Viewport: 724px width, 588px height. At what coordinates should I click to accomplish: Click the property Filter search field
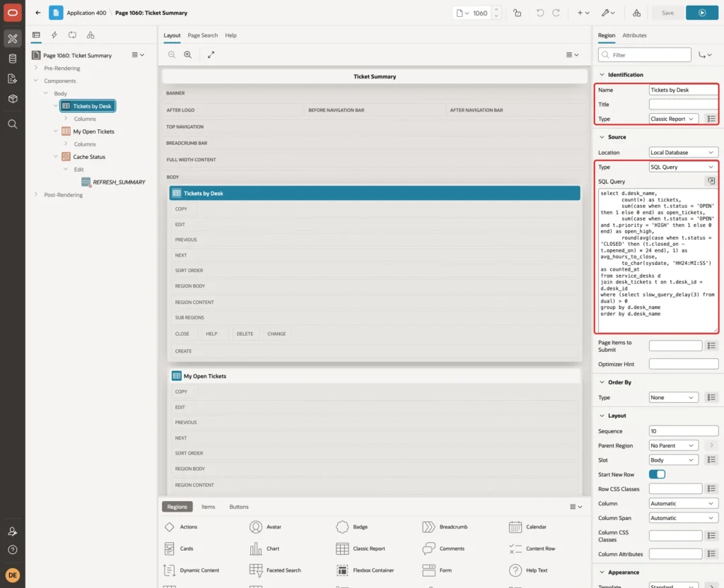tap(645, 55)
